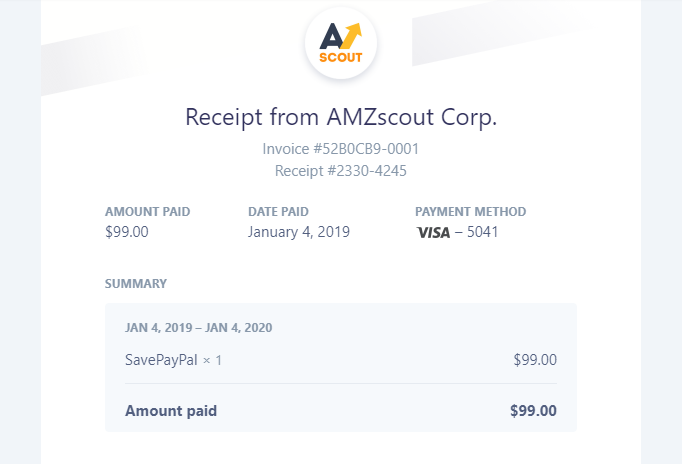Click the $99.00 under Amount Paid header

126,232
